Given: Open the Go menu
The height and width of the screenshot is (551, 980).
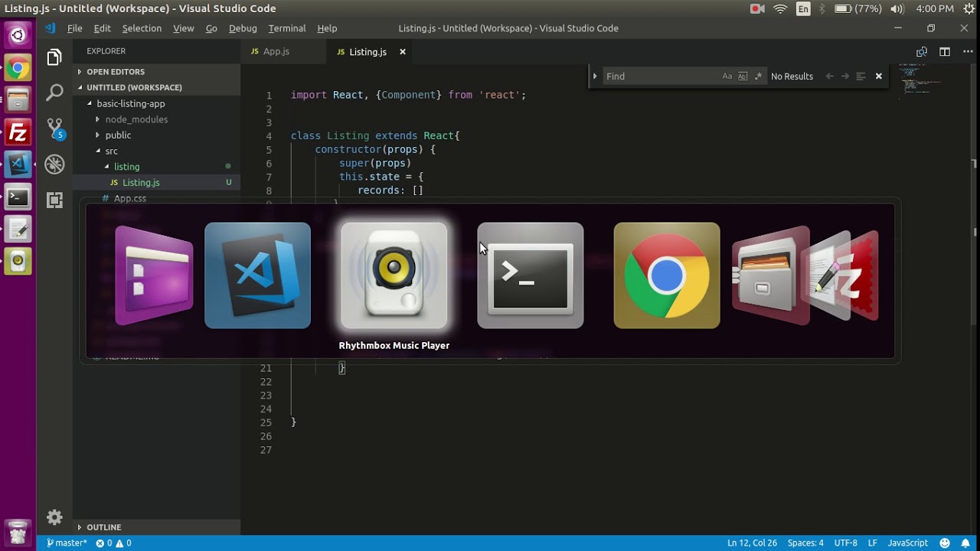Looking at the screenshot, I should (211, 28).
